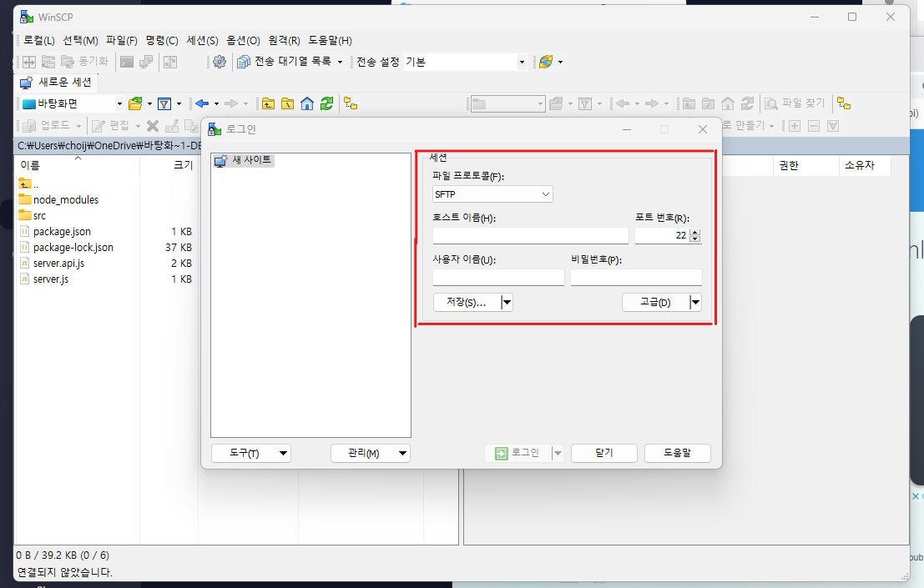Open local directory folder icon
Screen dimensions: 924x588
pos(135,103)
